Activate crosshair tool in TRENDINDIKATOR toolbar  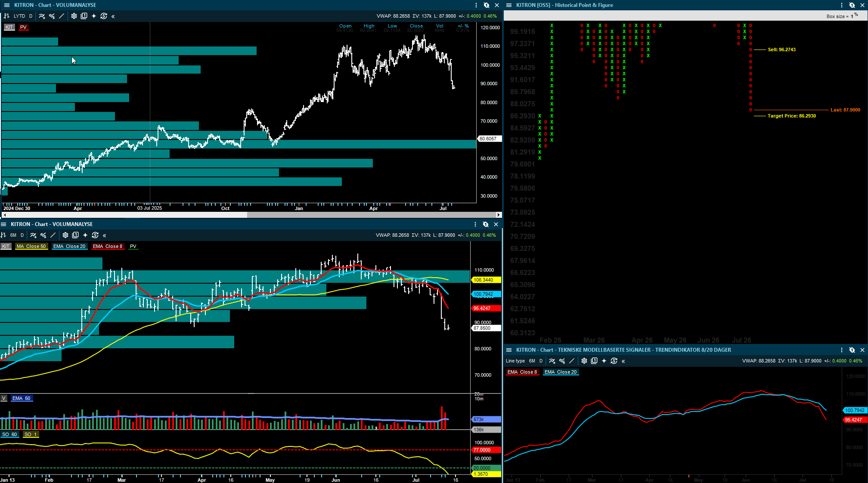(x=604, y=361)
